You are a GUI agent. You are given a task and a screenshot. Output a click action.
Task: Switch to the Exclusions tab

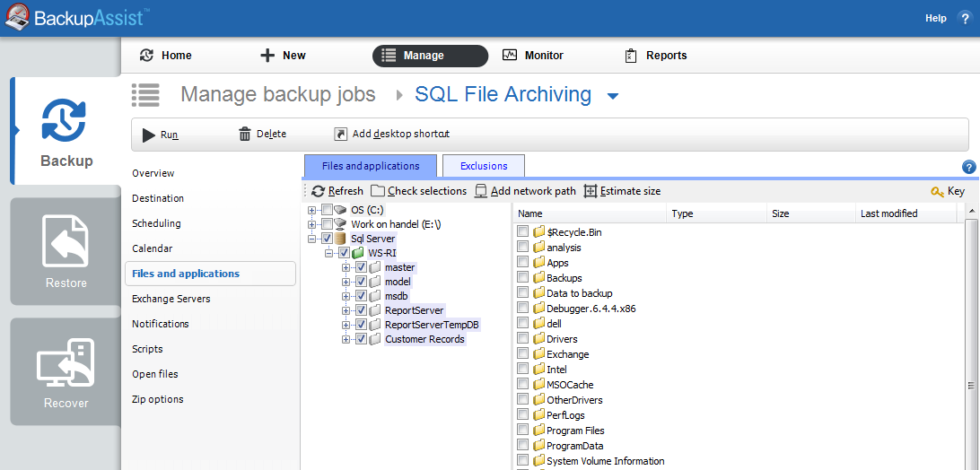[484, 166]
